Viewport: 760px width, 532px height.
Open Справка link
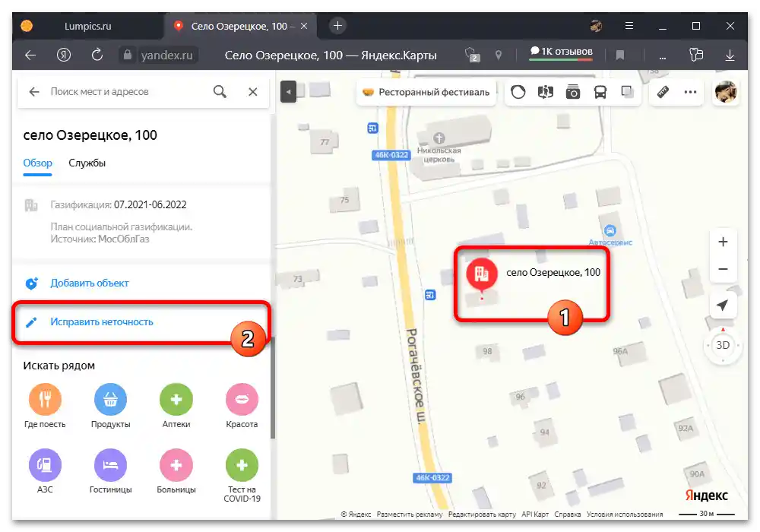click(x=568, y=514)
